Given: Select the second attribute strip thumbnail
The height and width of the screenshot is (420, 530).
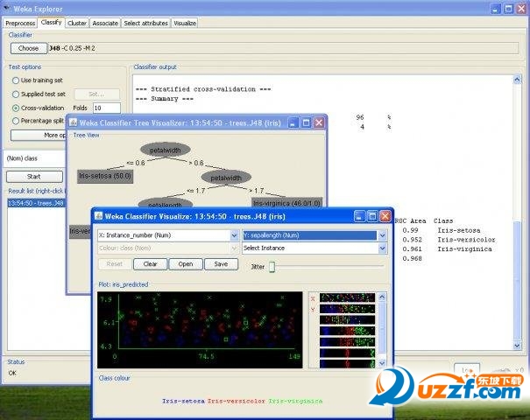Looking at the screenshot, I should 347,309.
